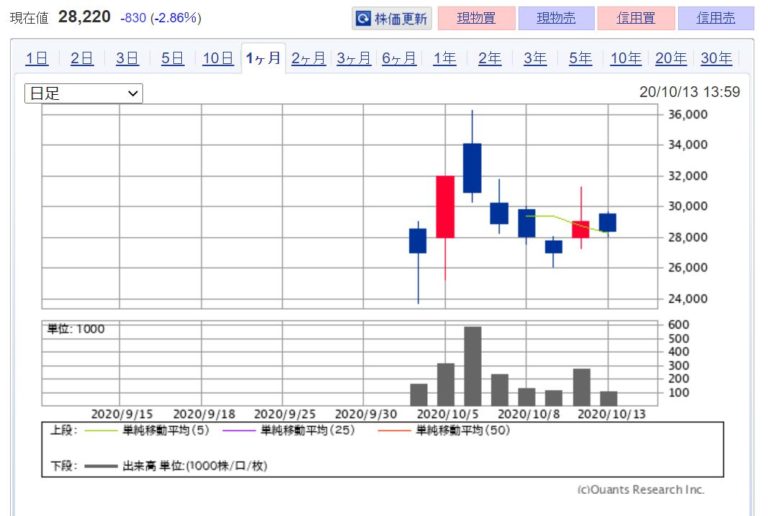
Task: Switch to the 6ヶ月 chart period
Action: (x=399, y=59)
